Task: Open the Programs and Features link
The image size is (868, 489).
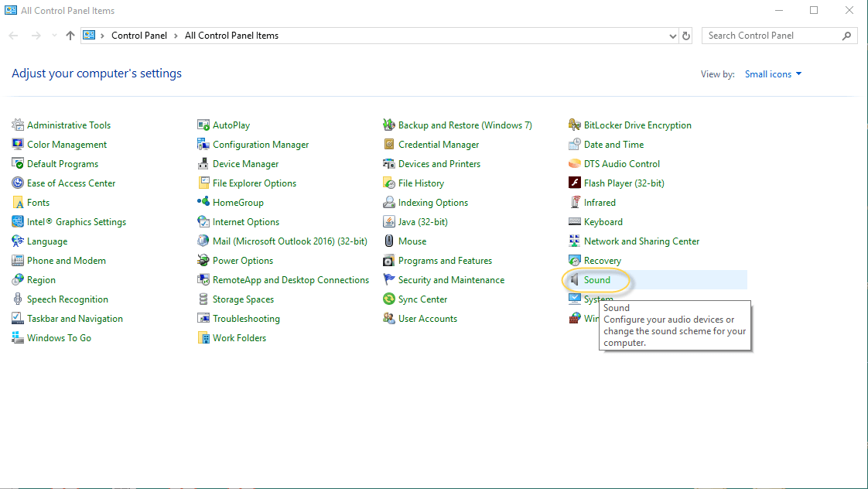Action: 445,260
